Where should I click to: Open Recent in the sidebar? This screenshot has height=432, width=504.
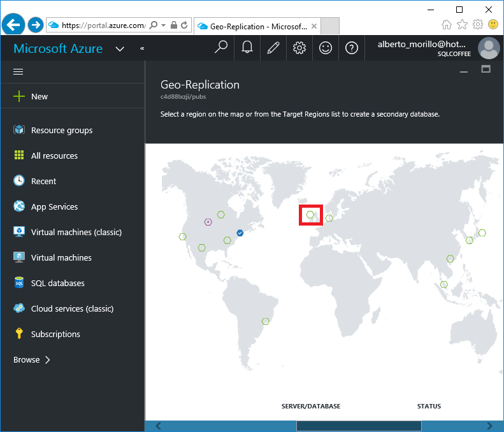(x=72, y=181)
